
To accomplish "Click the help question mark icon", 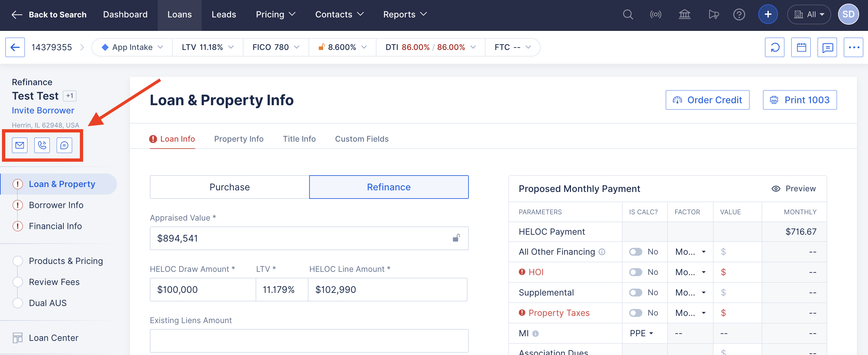I will 739,14.
